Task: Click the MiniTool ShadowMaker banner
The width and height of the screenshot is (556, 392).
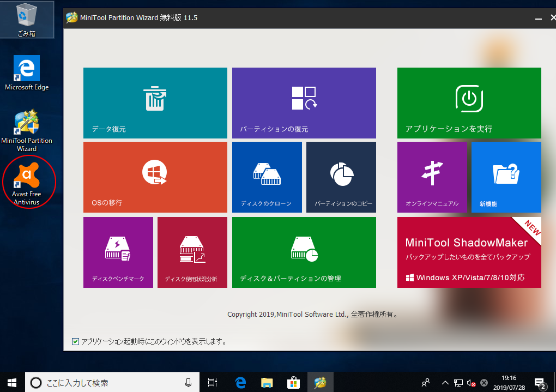Action: [469, 252]
